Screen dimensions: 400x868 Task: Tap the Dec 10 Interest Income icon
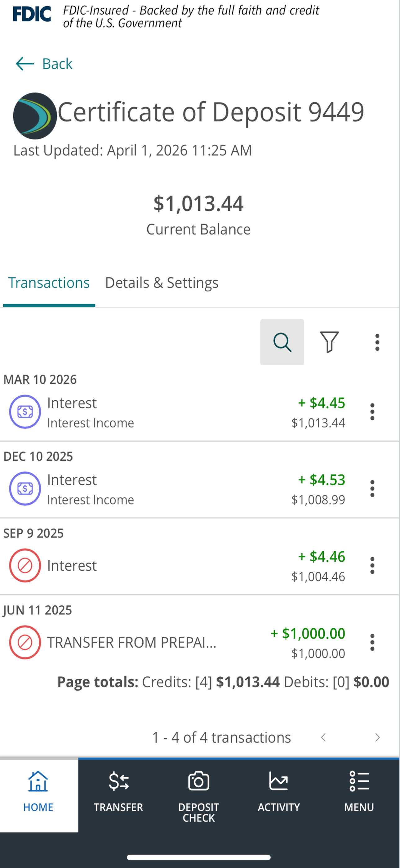[x=25, y=488]
